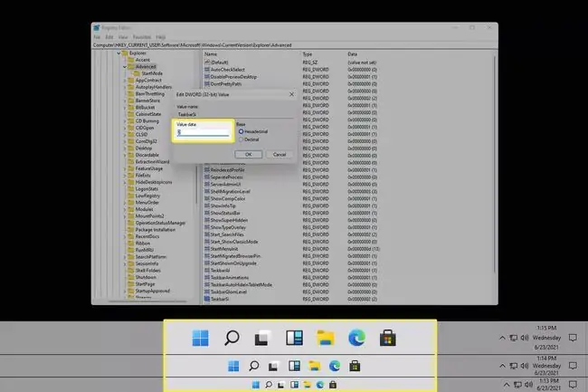
Task: Show hidden tray icons by the 1:15 PM clock
Action: click(502, 338)
